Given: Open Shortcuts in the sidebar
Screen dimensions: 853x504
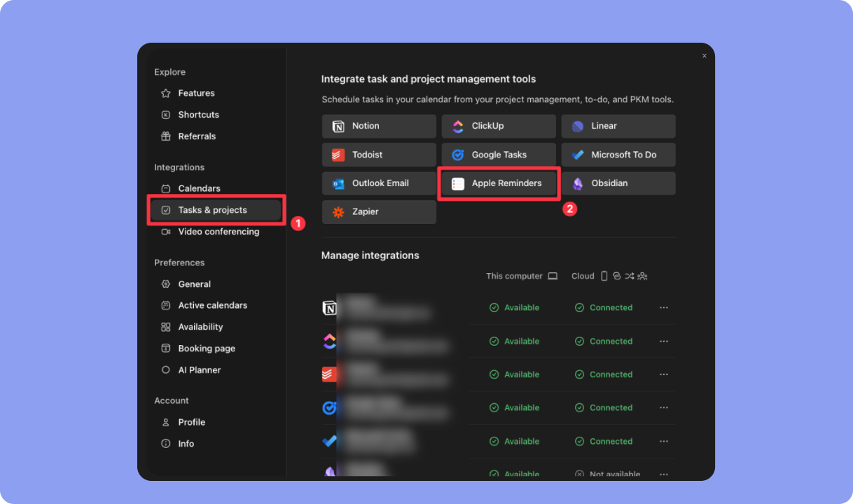Looking at the screenshot, I should (189, 115).
